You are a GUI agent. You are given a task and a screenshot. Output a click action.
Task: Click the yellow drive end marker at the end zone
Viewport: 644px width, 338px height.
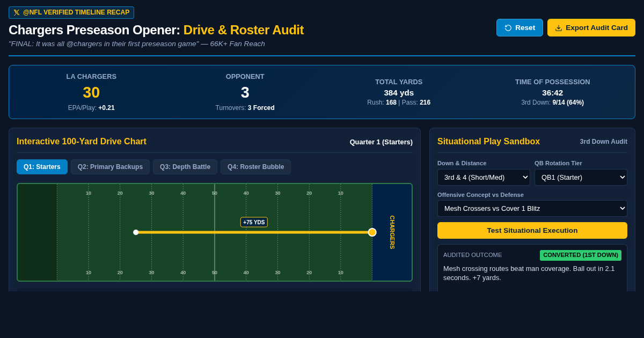coord(372,232)
